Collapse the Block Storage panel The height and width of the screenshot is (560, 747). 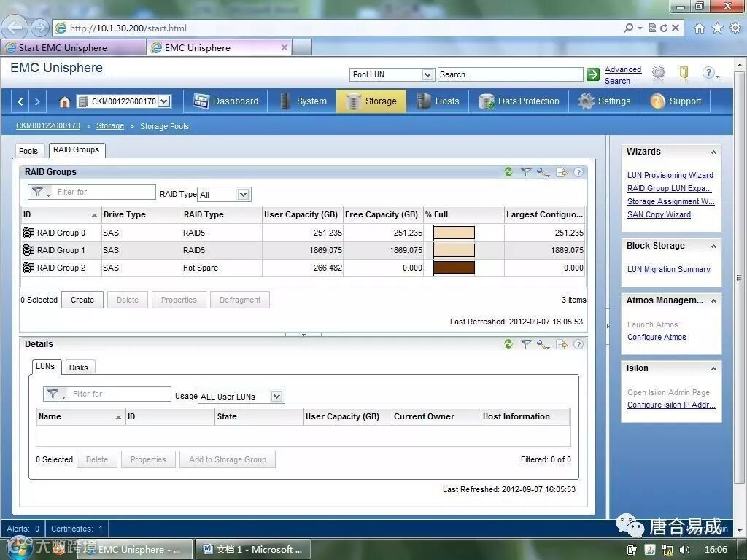(713, 246)
